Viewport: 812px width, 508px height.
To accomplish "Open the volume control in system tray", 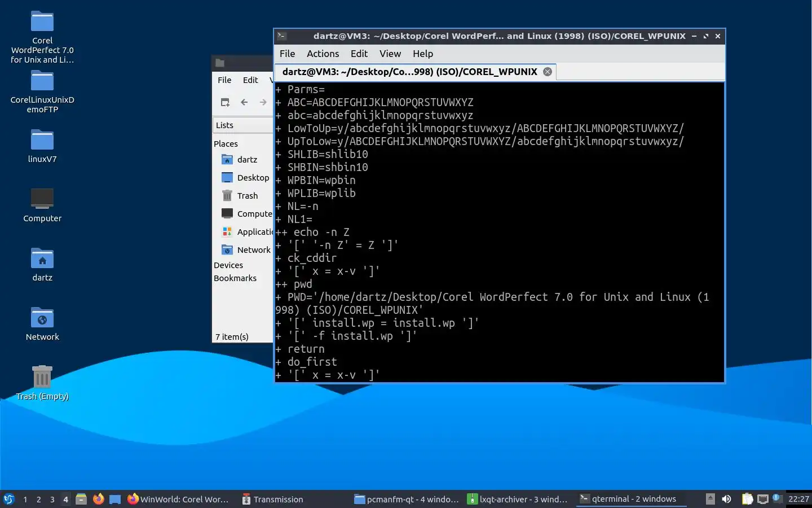I will (727, 499).
